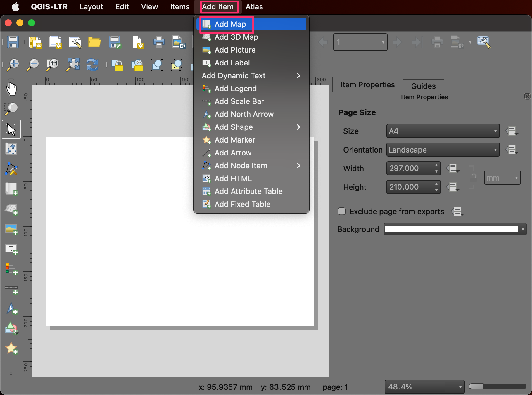Switch to the Guides tab
This screenshot has width=532, height=395.
[423, 86]
